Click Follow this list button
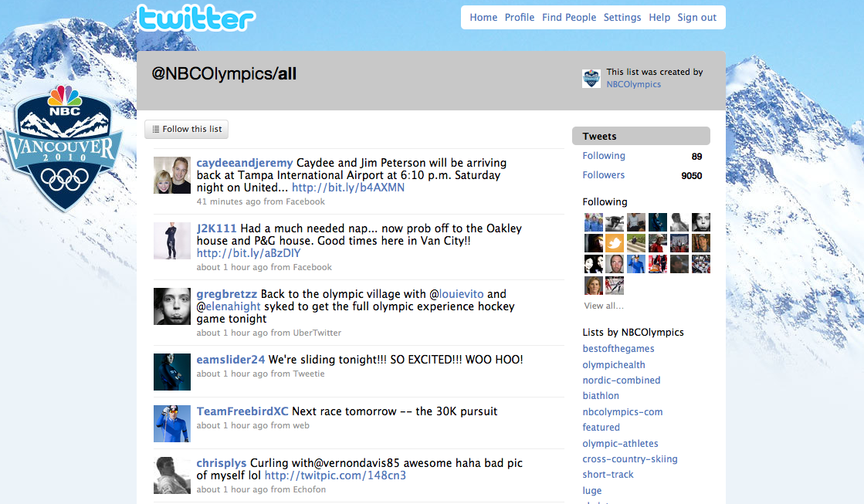 coord(186,129)
